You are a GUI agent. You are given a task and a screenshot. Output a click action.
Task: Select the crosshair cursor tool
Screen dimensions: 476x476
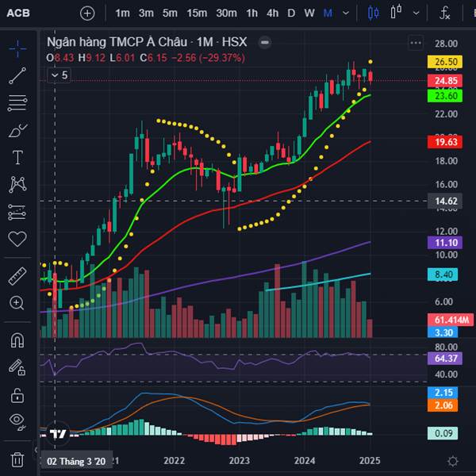click(17, 48)
